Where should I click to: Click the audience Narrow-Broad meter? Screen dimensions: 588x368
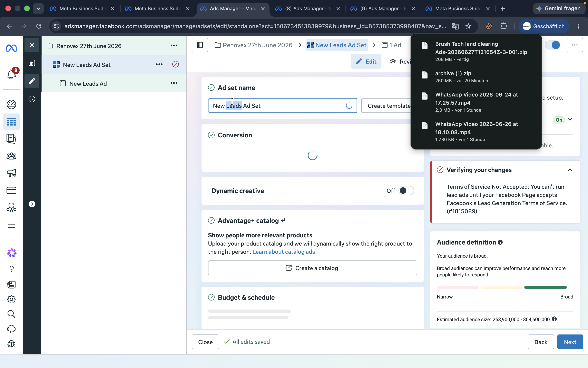[502, 287]
